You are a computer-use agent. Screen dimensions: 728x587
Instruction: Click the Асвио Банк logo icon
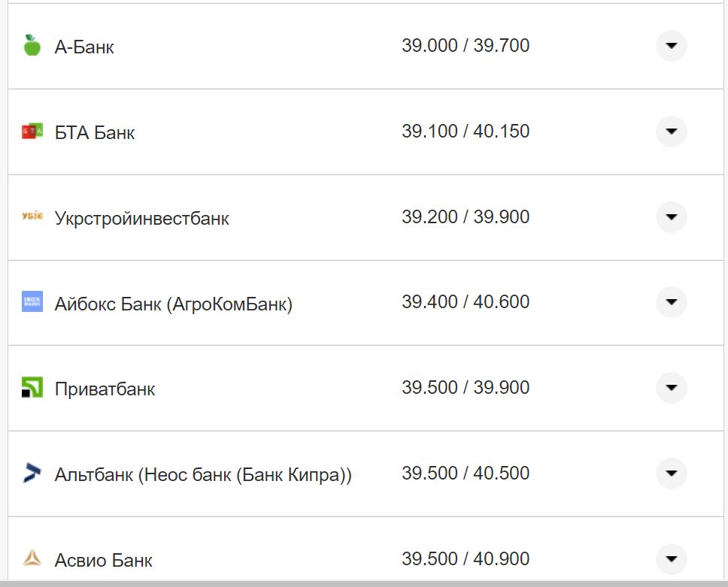click(32, 558)
